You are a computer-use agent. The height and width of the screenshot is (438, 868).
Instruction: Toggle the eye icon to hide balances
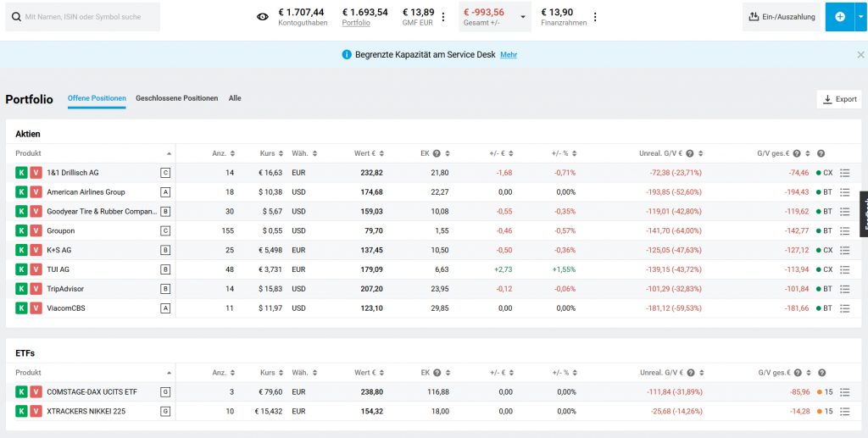(x=263, y=17)
